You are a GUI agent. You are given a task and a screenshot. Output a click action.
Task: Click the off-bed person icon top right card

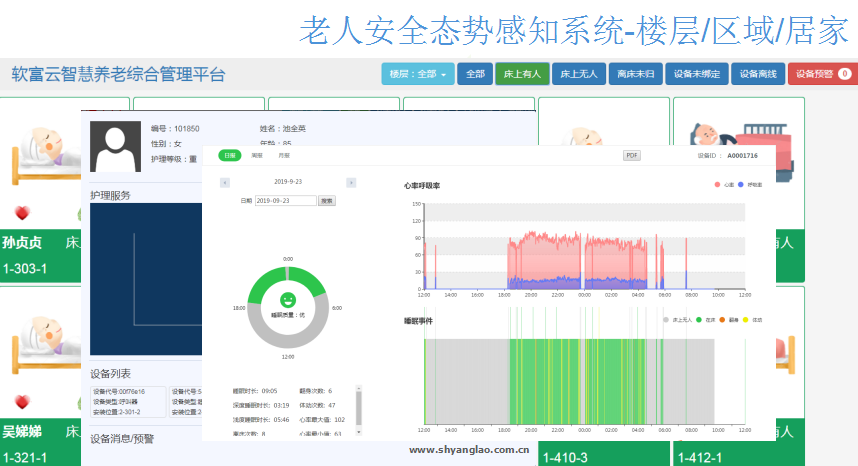coord(741,153)
